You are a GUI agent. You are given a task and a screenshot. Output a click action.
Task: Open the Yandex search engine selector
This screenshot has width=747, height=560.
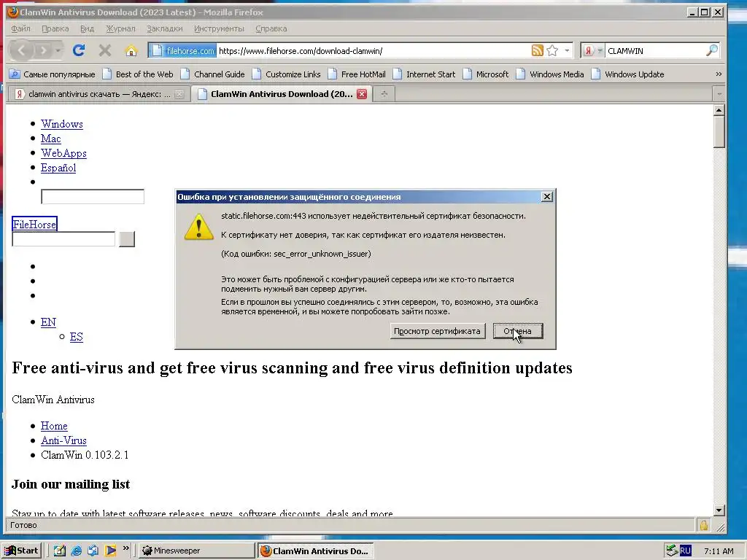pyautogui.click(x=593, y=50)
